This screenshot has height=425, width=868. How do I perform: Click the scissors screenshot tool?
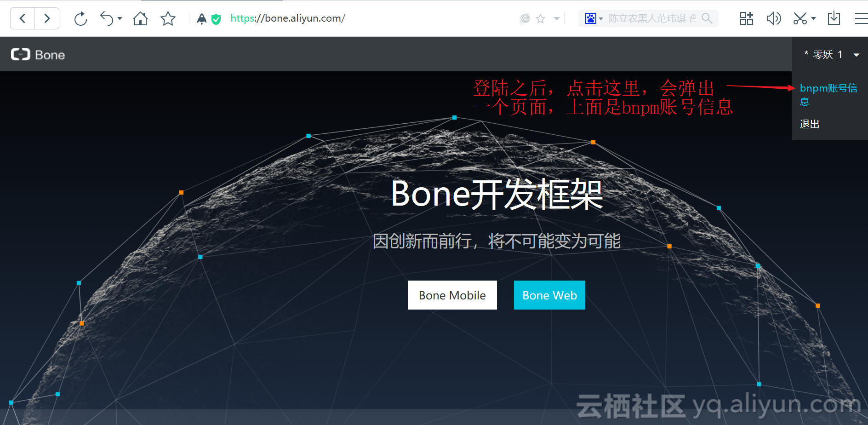click(800, 18)
